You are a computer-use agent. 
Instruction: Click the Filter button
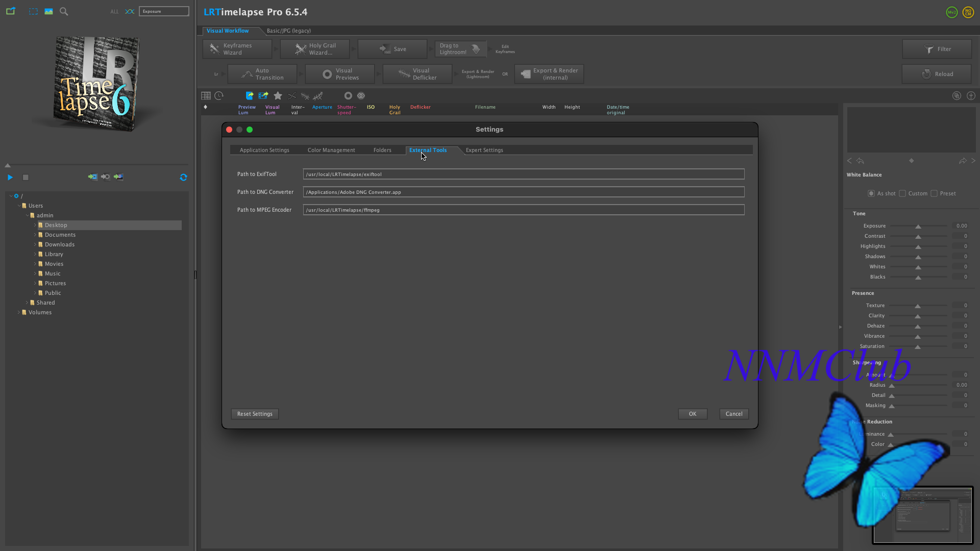point(937,49)
